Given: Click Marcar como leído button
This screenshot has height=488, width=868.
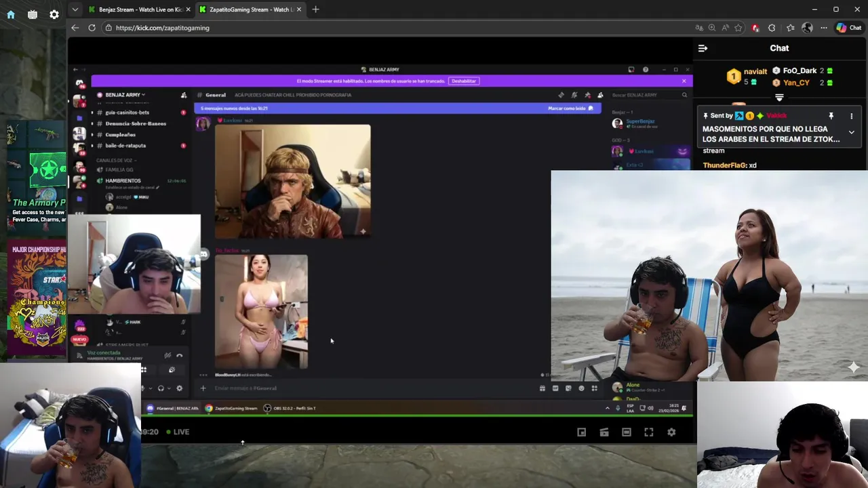Looking at the screenshot, I should coord(570,108).
